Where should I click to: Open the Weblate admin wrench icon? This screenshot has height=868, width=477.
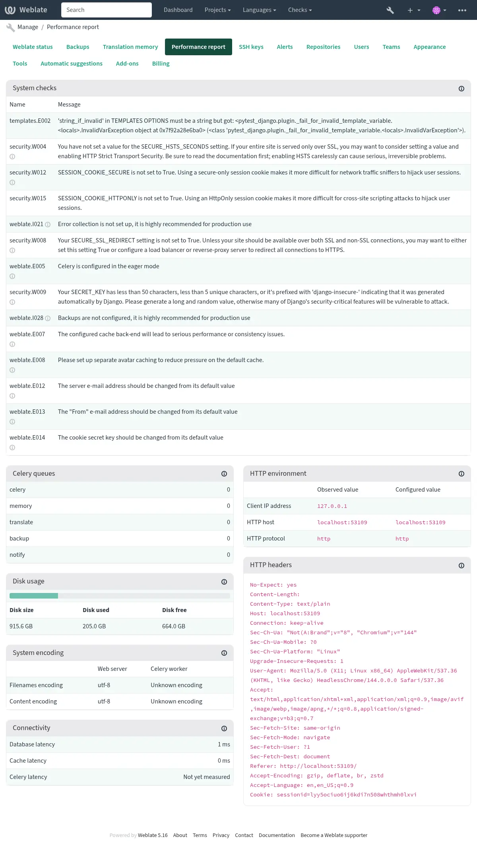(x=390, y=10)
